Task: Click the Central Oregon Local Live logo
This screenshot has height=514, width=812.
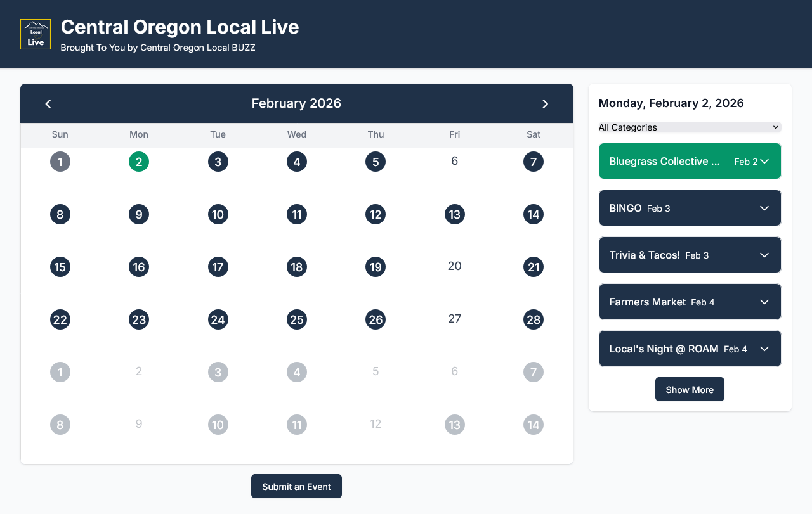Action: click(x=36, y=34)
